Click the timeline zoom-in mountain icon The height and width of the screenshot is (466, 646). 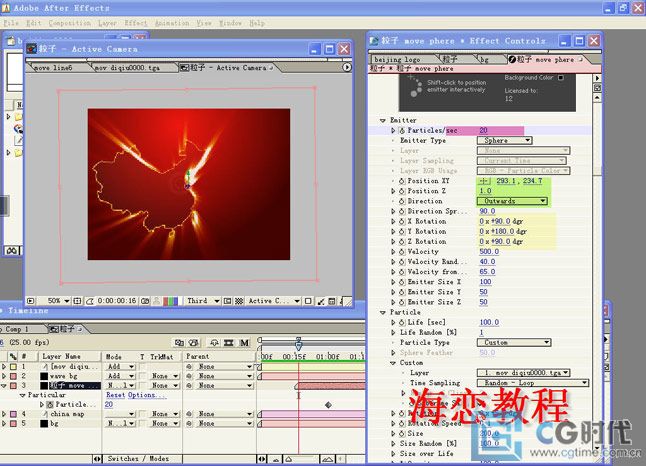[x=328, y=459]
